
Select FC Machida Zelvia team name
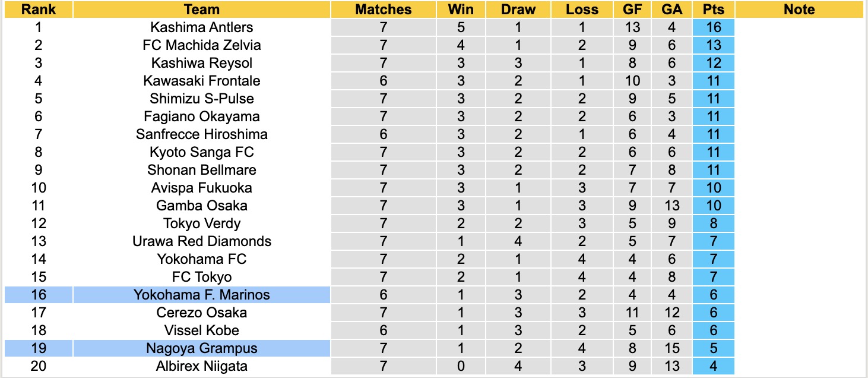click(202, 45)
